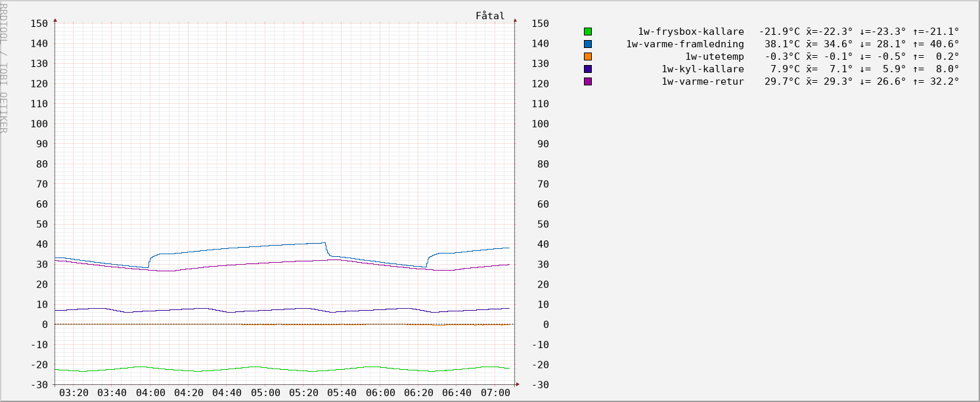Click the 1w-frysbox-kallare legend label
980x402 pixels.
[690, 32]
